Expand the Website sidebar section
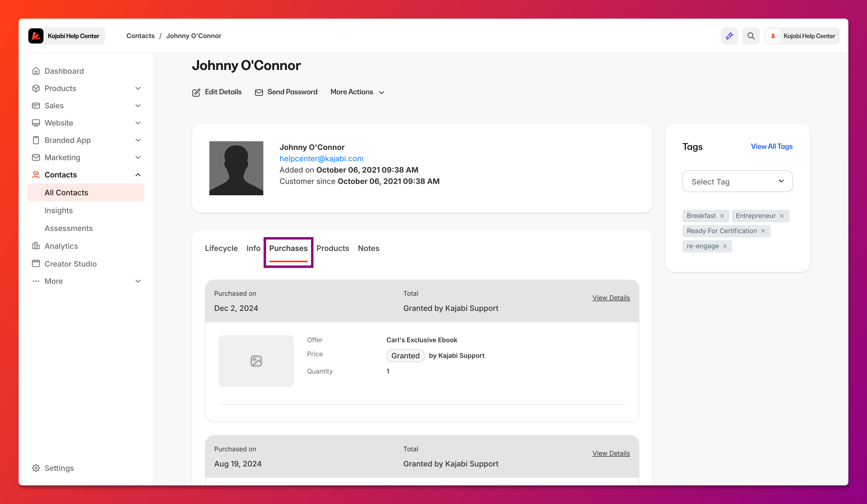Screen dimensions: 867x504 (138, 123)
